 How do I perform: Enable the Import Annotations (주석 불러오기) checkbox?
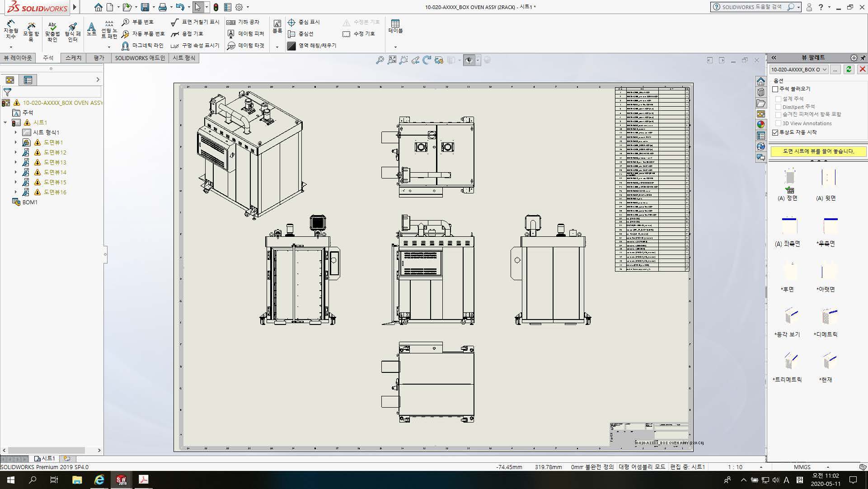click(775, 89)
